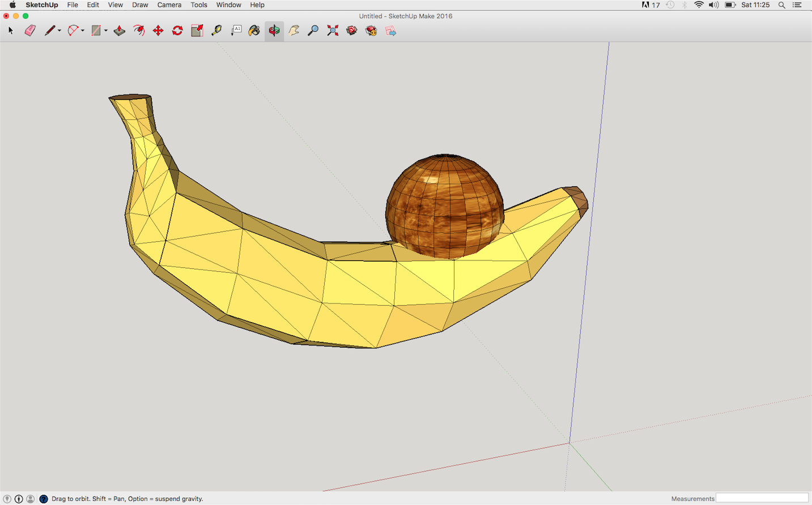
Task: Open macOS Spotlight search
Action: coord(781,5)
